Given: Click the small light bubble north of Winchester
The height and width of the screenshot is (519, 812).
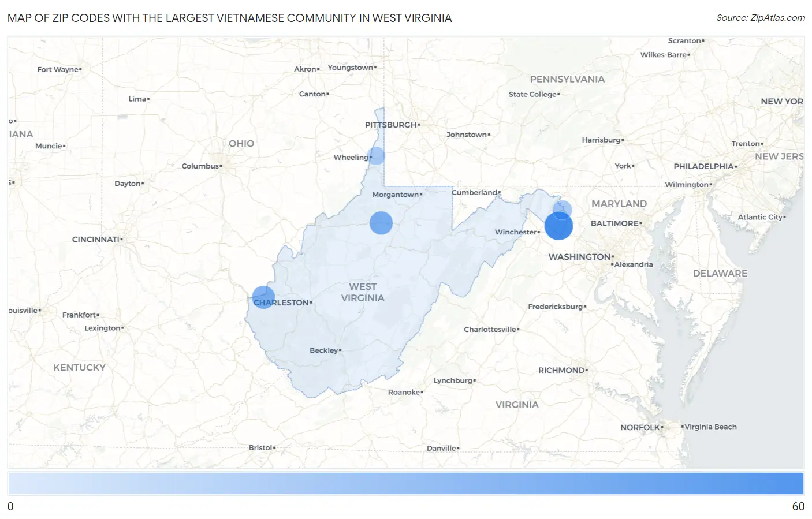Looking at the screenshot, I should (562, 210).
